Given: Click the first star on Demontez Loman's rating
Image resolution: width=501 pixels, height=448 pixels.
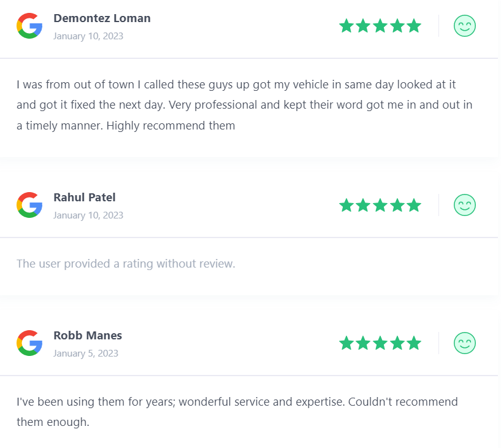Looking at the screenshot, I should 346,26.
